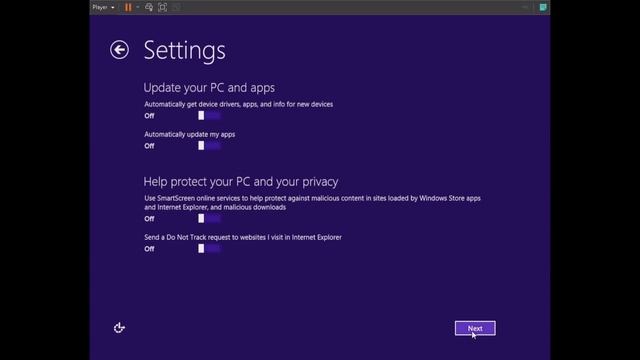Click 'Help protect your PC and your privacy' heading
This screenshot has width=640, height=360.
pyautogui.click(x=241, y=181)
